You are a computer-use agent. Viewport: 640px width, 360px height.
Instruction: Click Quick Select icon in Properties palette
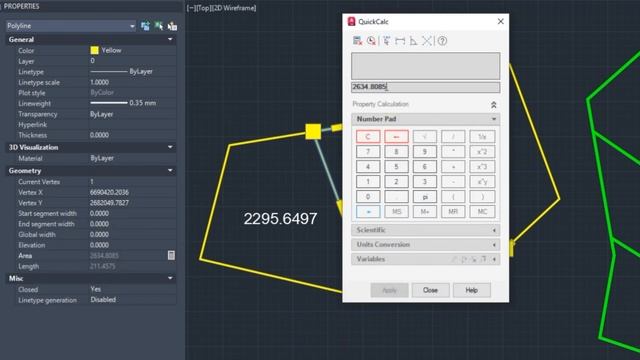coord(172,26)
